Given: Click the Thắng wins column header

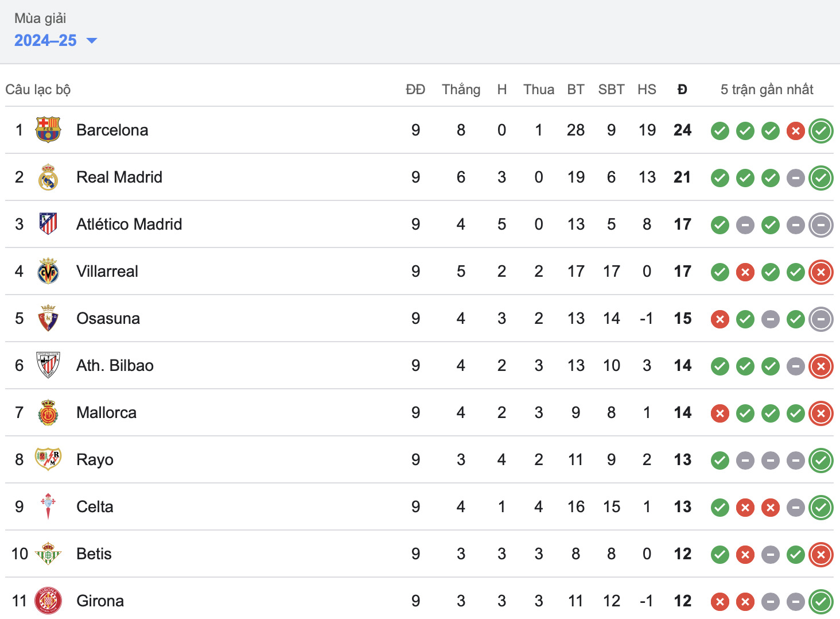Looking at the screenshot, I should pos(461,90).
